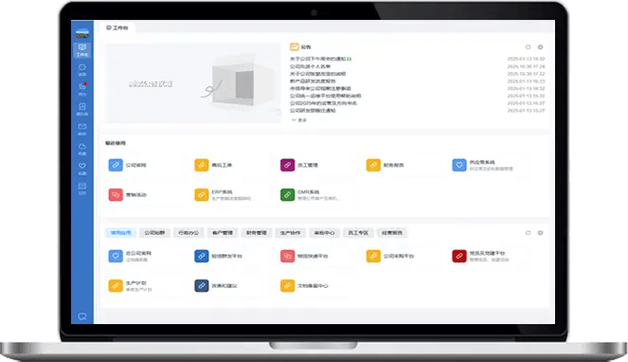
Task: Switch to the 财务管理 category tab
Action: (256, 233)
